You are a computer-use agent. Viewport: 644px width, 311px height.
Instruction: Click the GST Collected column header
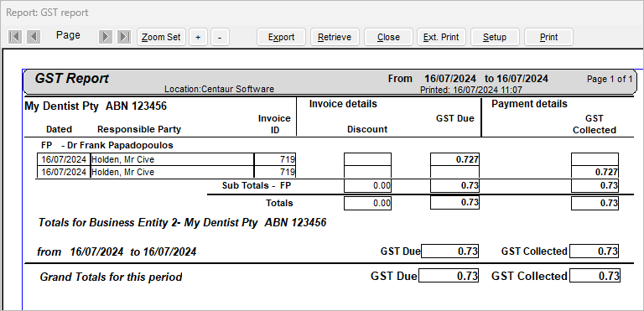[x=595, y=124]
